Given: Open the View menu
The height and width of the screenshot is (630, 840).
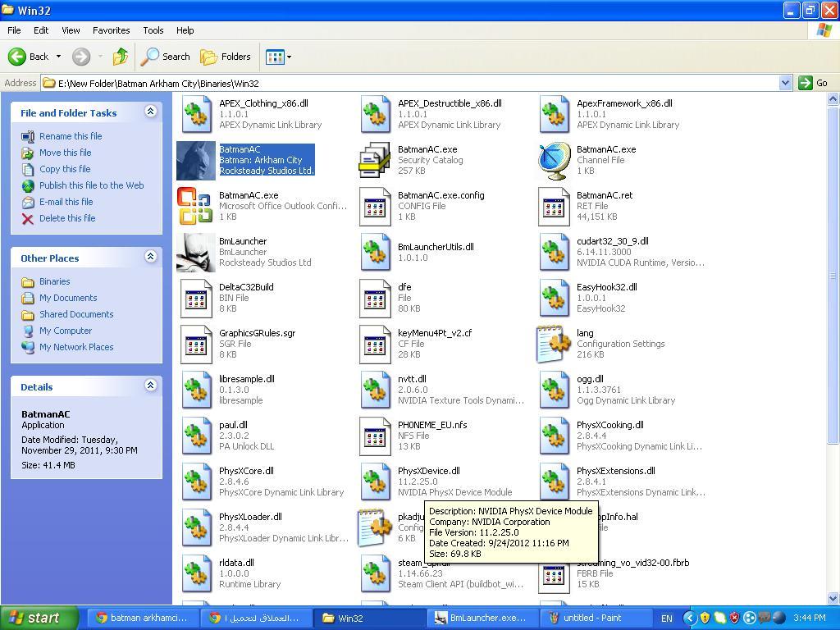Looking at the screenshot, I should tap(71, 30).
